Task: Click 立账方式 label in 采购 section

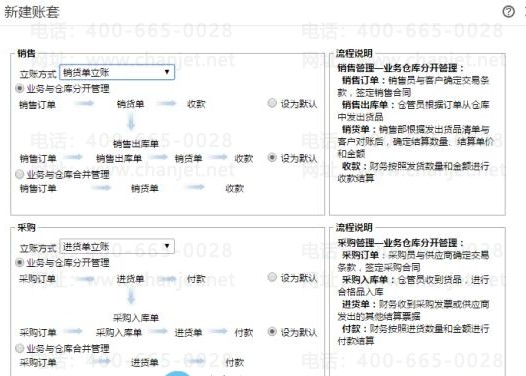Action: pyautogui.click(x=38, y=248)
